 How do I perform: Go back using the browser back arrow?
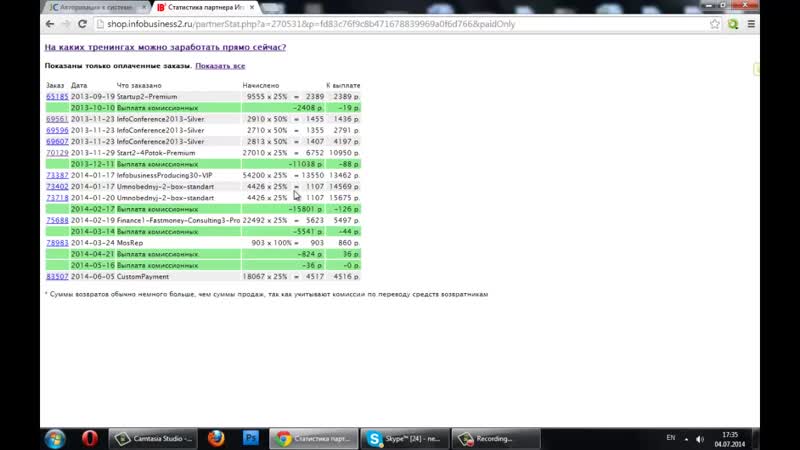pyautogui.click(x=49, y=24)
